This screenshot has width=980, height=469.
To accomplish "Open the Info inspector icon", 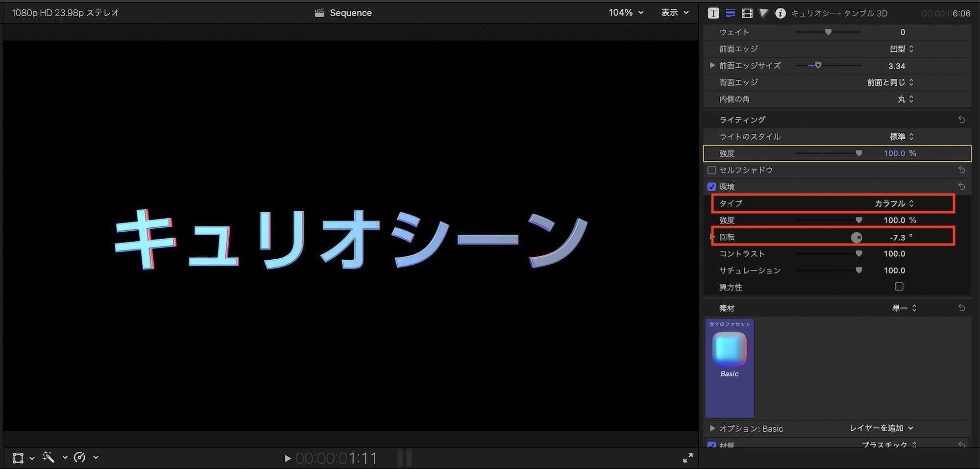I will click(x=781, y=13).
